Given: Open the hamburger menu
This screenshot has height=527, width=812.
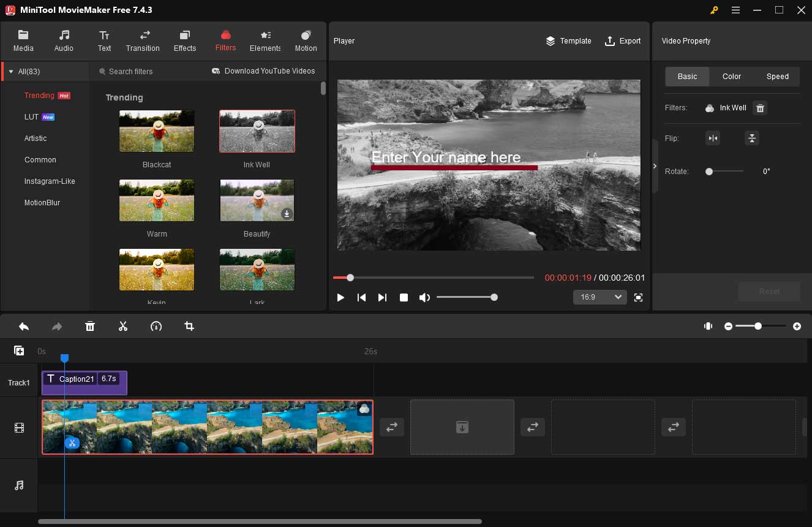Looking at the screenshot, I should pos(735,10).
